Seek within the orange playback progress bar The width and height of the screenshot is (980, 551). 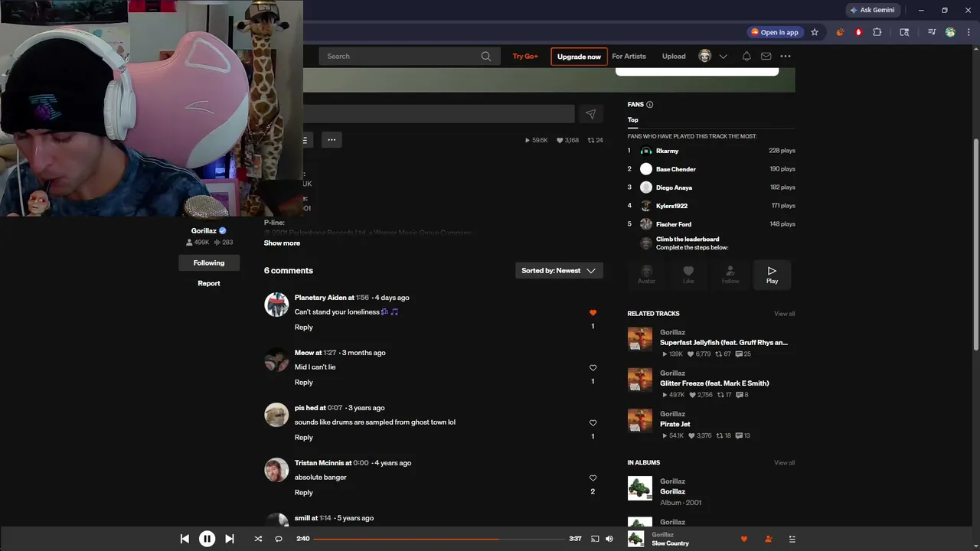pyautogui.click(x=439, y=539)
